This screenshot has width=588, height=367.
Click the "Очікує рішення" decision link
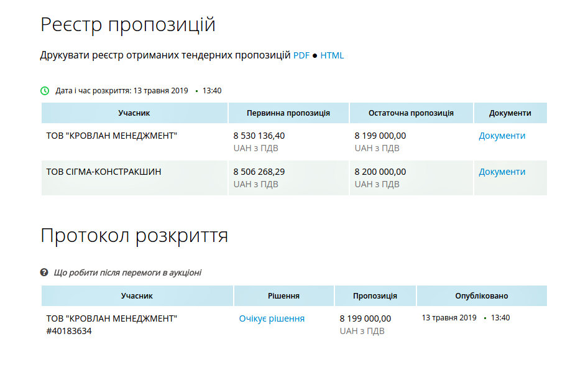click(272, 318)
